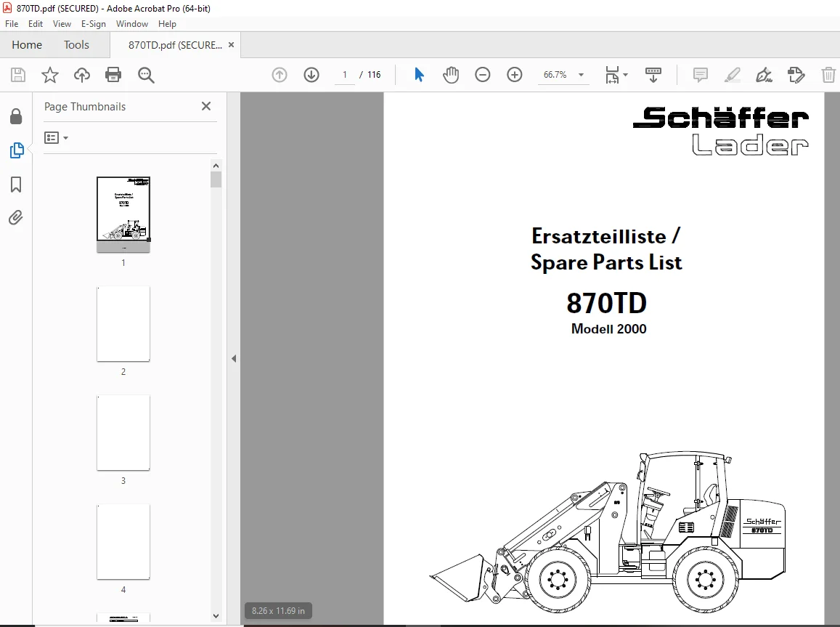Click the total pages '116' text

[x=374, y=75]
